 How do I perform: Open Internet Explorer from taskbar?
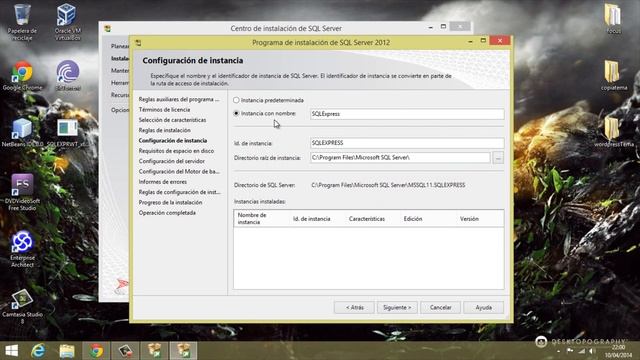coord(38,351)
